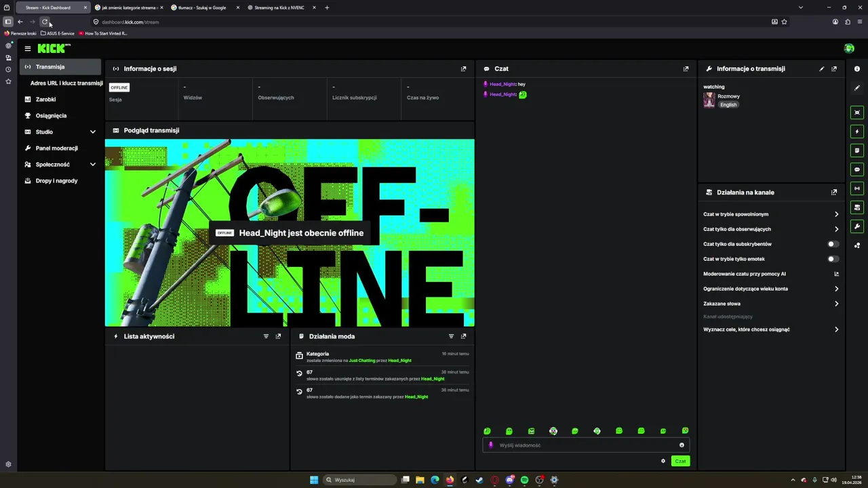Open the hamburger menu next to Kick logo

click(x=28, y=49)
